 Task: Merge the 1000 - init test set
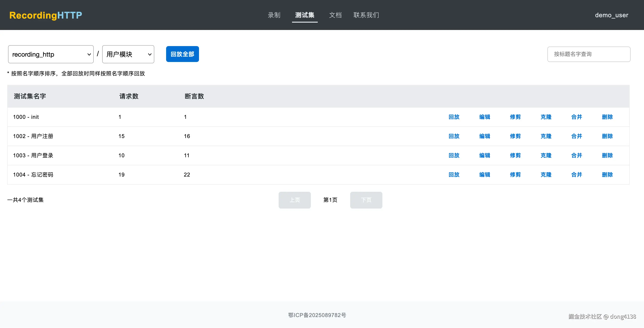click(x=576, y=117)
